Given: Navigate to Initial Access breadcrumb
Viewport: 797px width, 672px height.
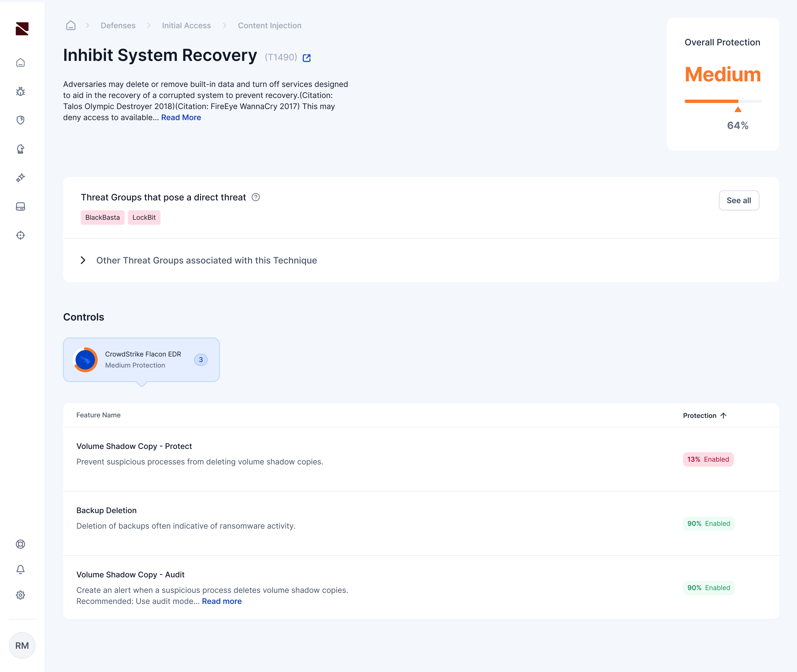Looking at the screenshot, I should pyautogui.click(x=186, y=25).
